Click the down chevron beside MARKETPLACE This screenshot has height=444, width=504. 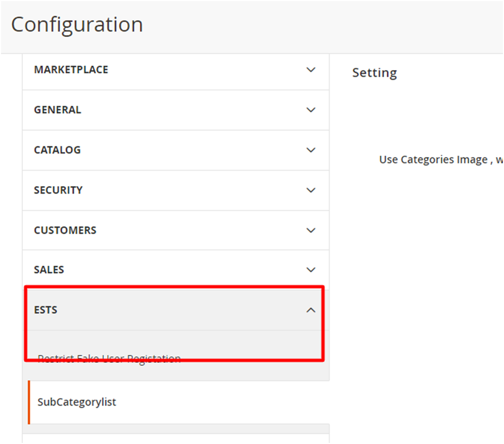coord(310,70)
